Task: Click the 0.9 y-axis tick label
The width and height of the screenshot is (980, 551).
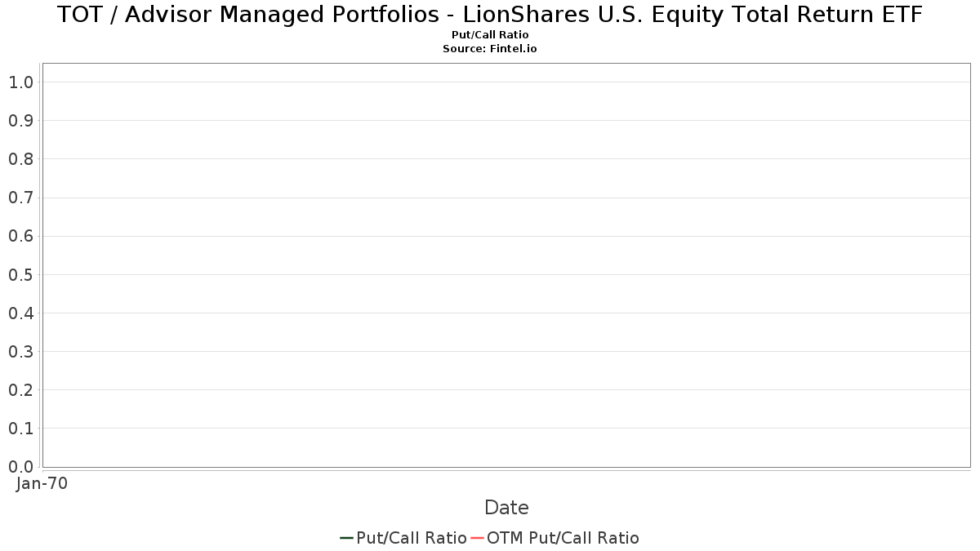Action: tap(20, 121)
